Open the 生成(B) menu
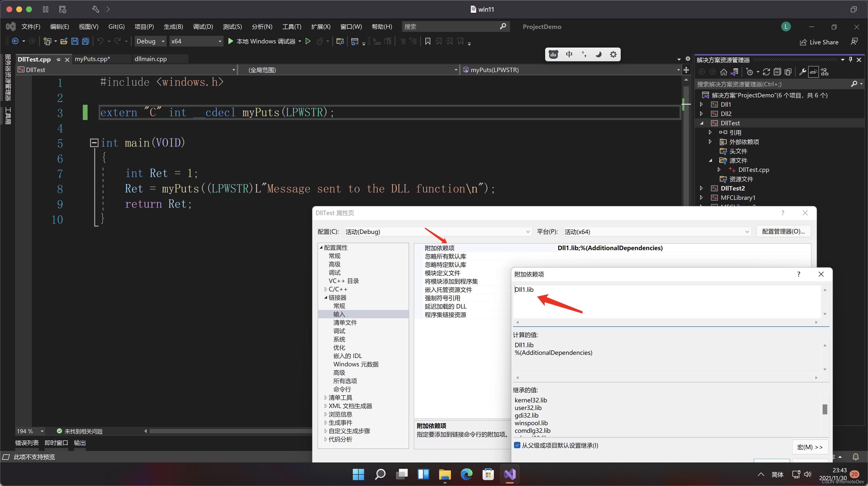 click(173, 27)
